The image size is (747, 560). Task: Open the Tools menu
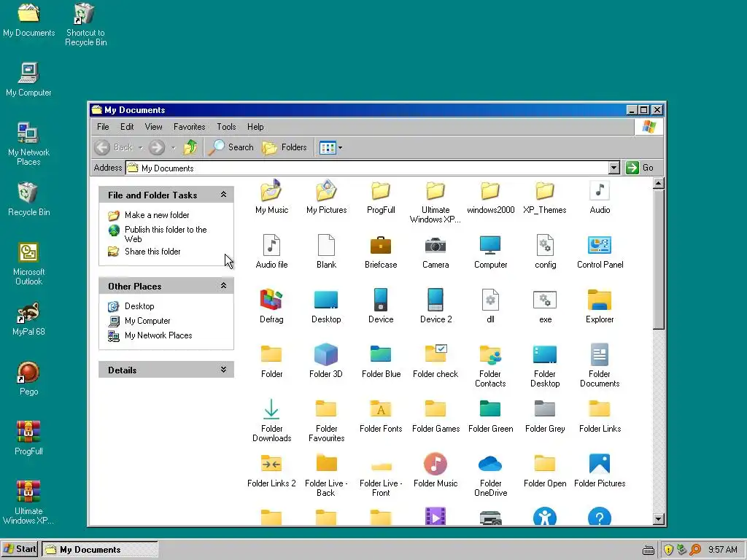[x=226, y=127]
